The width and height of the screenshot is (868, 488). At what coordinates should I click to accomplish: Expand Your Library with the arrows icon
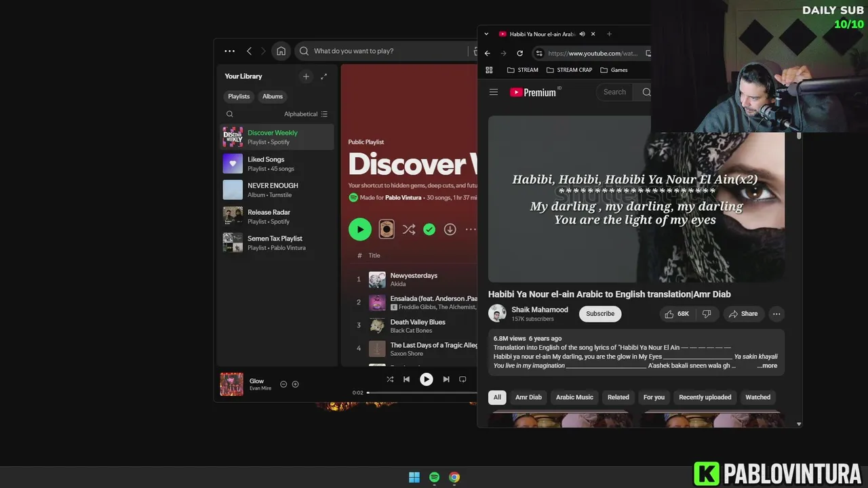(323, 77)
